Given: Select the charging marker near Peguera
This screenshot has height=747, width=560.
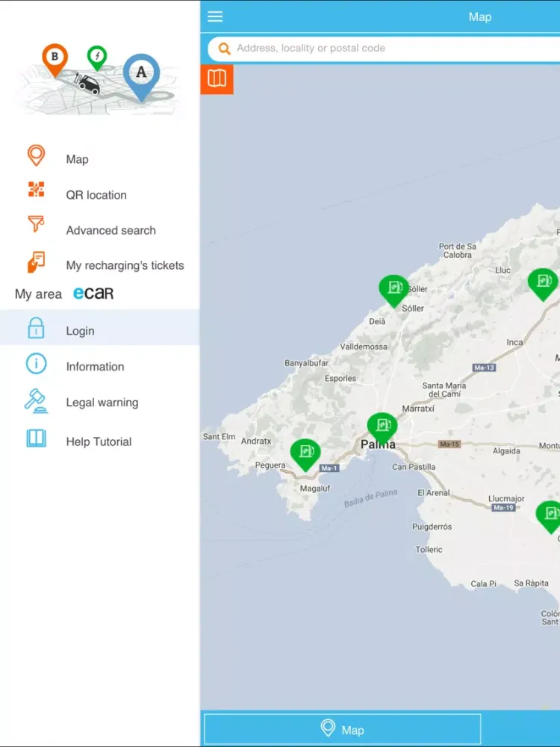Looking at the screenshot, I should click(305, 454).
